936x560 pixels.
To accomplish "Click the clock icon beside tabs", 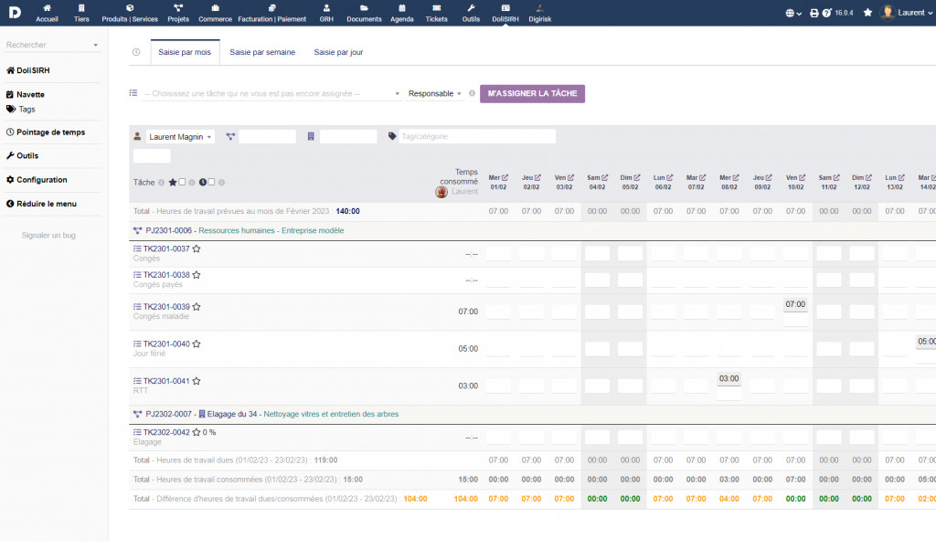I will click(x=136, y=52).
